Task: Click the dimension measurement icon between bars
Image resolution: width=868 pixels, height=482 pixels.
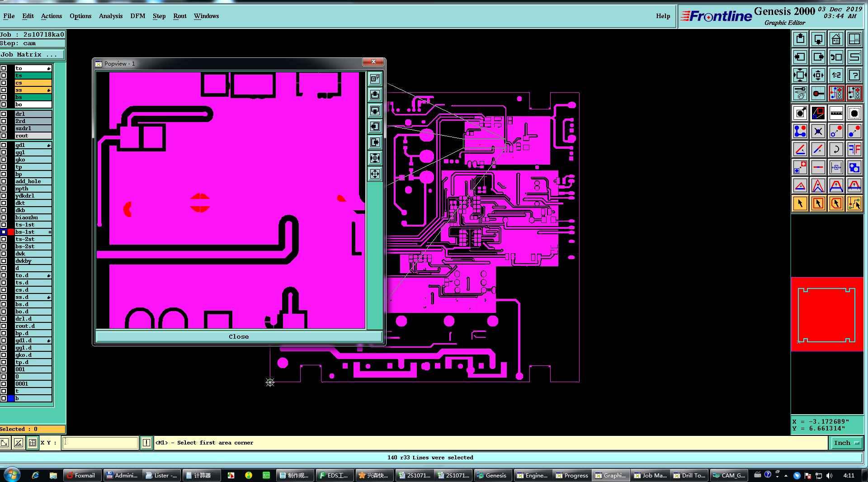Action: click(x=836, y=167)
